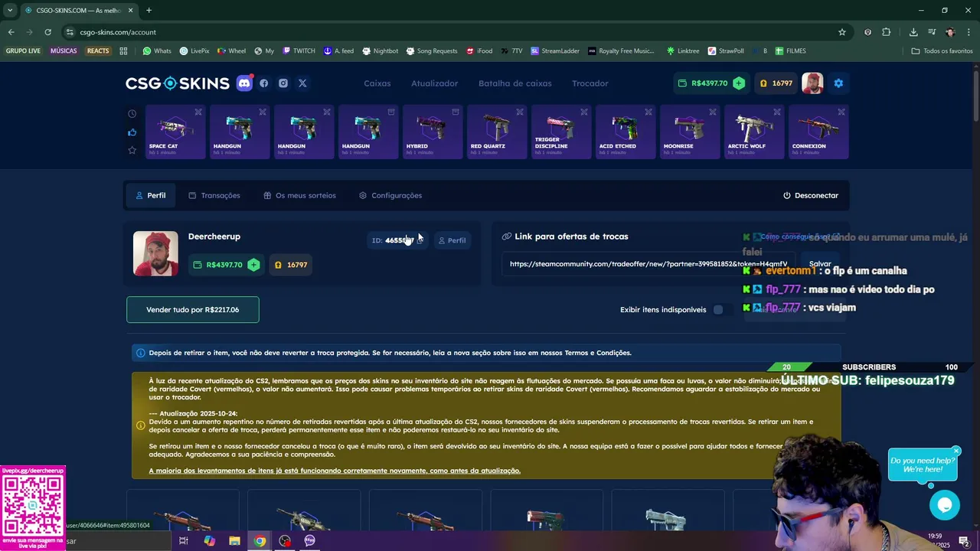Go to Trocador in site navigation
980x551 pixels.
pyautogui.click(x=590, y=83)
